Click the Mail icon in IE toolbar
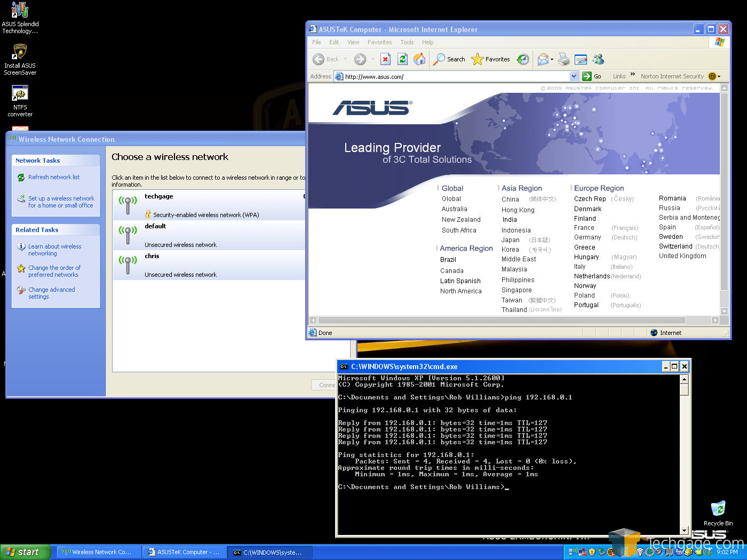This screenshot has height=560, width=747. pos(543,59)
